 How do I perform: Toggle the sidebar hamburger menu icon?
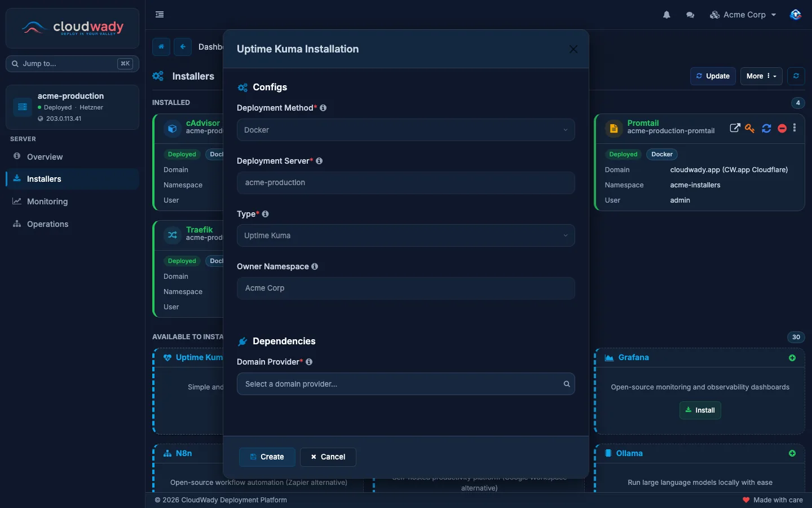pyautogui.click(x=160, y=15)
